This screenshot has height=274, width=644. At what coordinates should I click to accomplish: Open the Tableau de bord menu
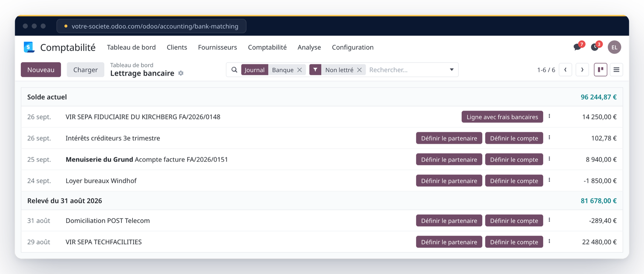[x=131, y=47]
